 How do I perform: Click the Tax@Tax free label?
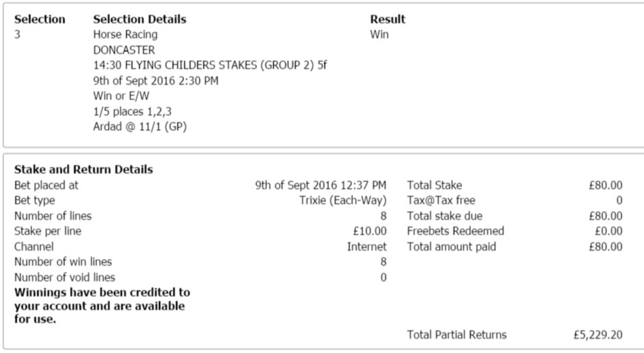(x=441, y=201)
